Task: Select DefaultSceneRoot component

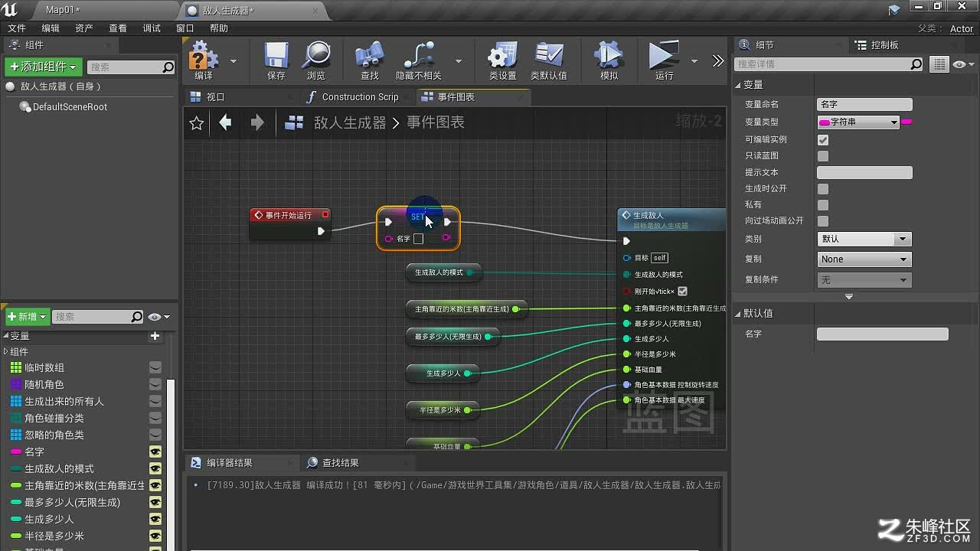Action: pyautogui.click(x=70, y=107)
